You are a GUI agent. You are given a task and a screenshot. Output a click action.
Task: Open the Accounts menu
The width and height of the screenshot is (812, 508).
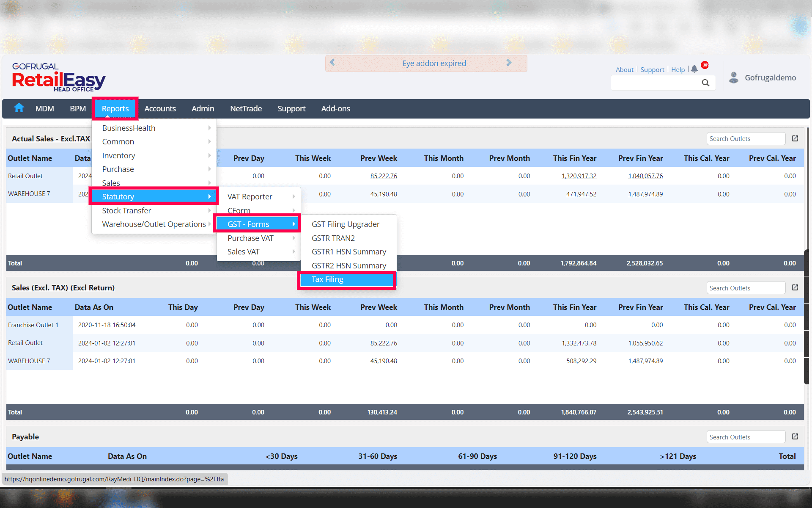pos(160,108)
